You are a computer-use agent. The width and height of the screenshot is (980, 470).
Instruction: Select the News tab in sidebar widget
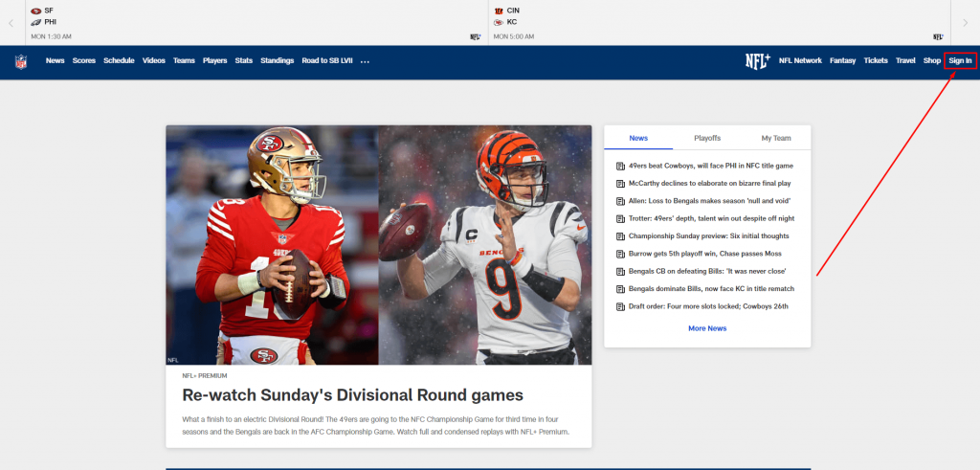[x=638, y=138]
